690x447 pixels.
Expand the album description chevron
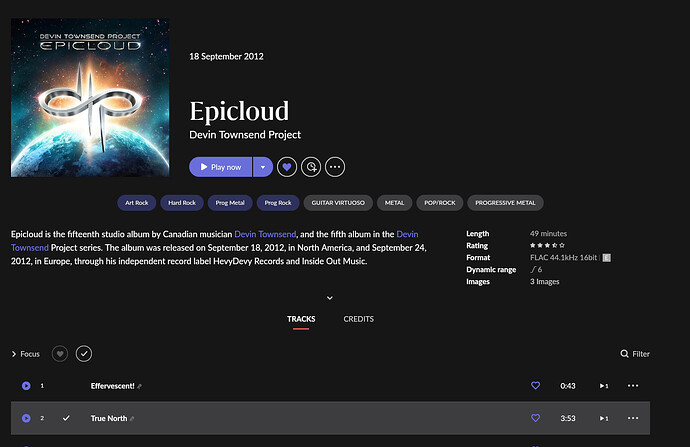[x=330, y=298]
